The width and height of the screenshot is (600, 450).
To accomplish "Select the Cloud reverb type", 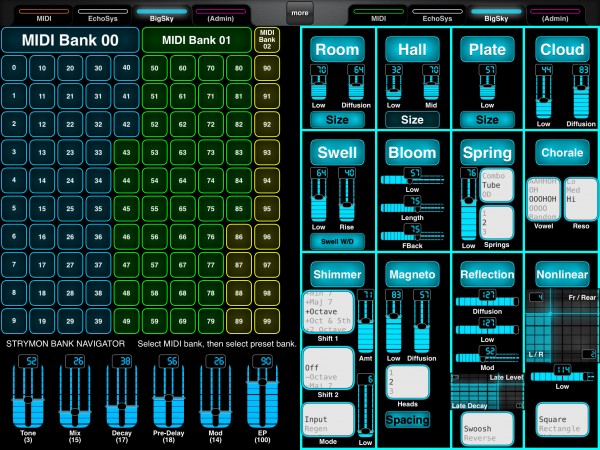I will (x=562, y=49).
